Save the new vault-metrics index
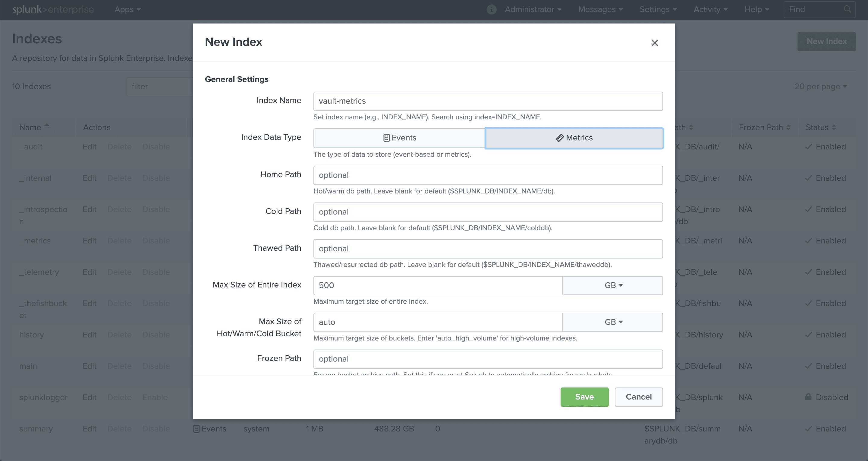This screenshot has width=868, height=461. click(x=584, y=397)
